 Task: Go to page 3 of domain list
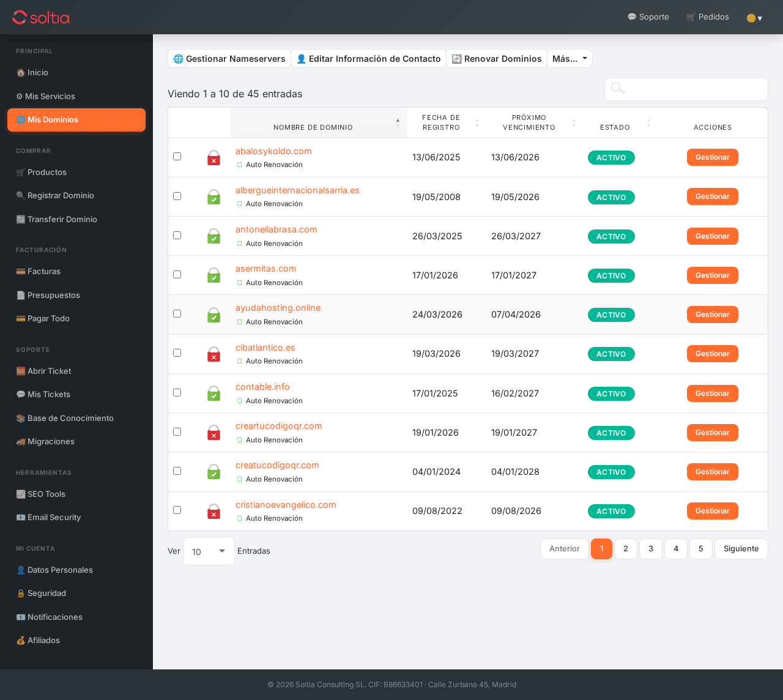(x=651, y=549)
